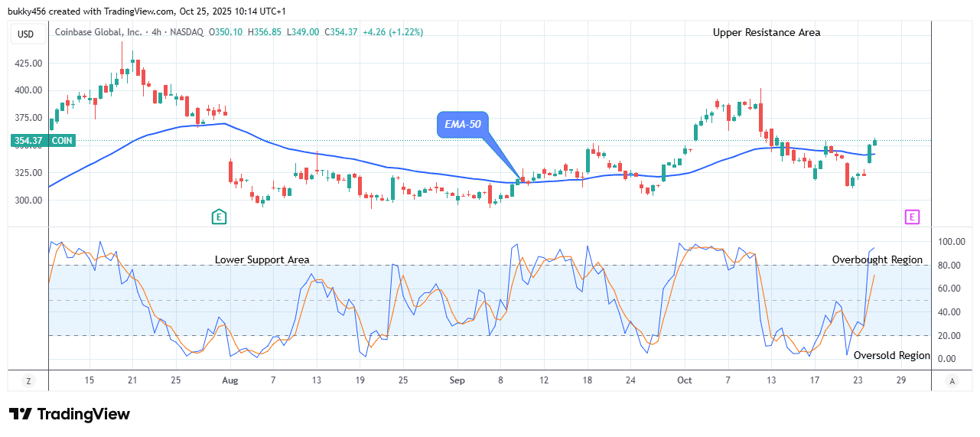Open the USD currency selector
This screenshot has width=980, height=437.
26,34
